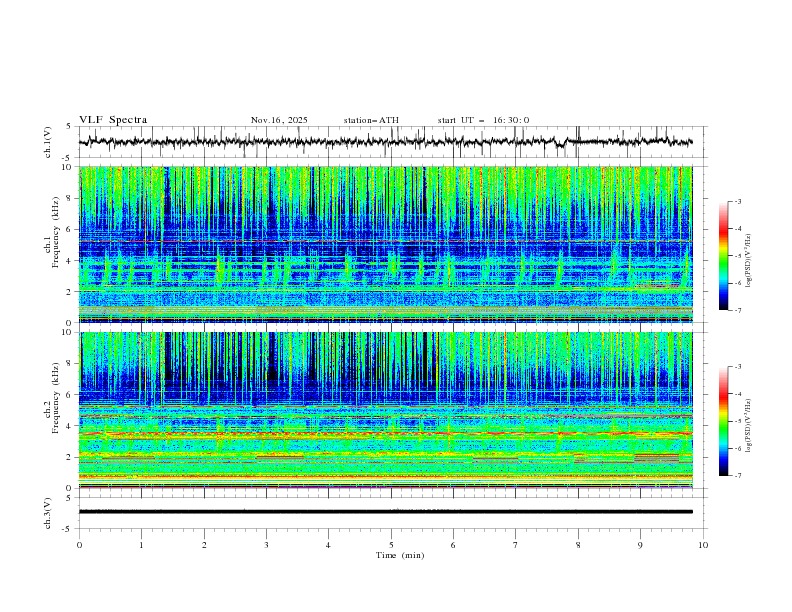This screenshot has height=612, width=792.
Task: Click the ch.1 spectrogram color scale bar
Action: [x=723, y=256]
